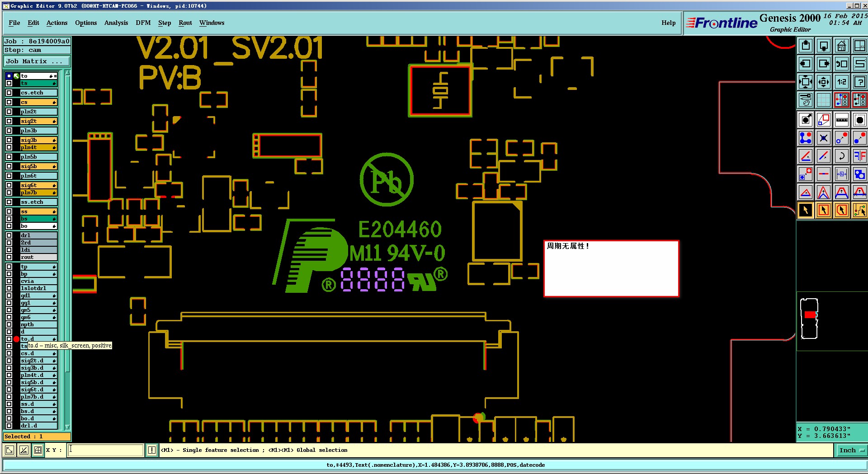Click the exclamation button beside coordinate field
Image resolution: width=868 pixels, height=474 pixels.
152,450
